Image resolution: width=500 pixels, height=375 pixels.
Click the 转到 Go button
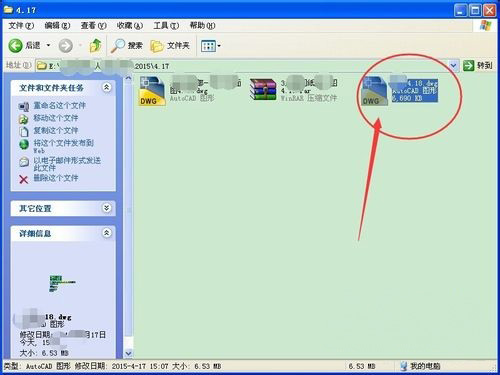click(x=478, y=65)
